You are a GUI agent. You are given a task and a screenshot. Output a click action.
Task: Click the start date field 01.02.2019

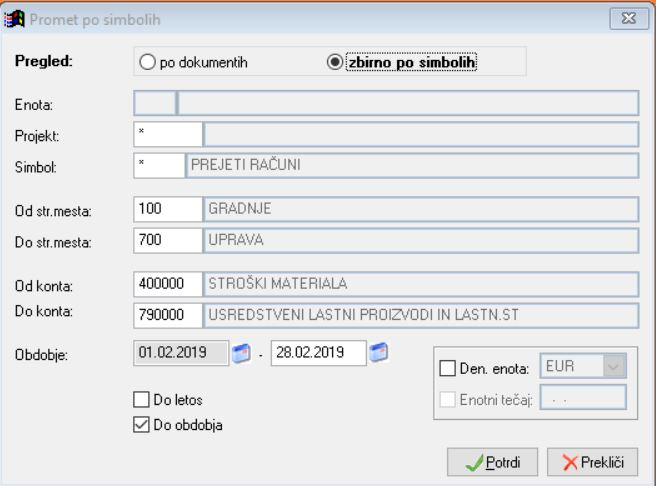181,353
